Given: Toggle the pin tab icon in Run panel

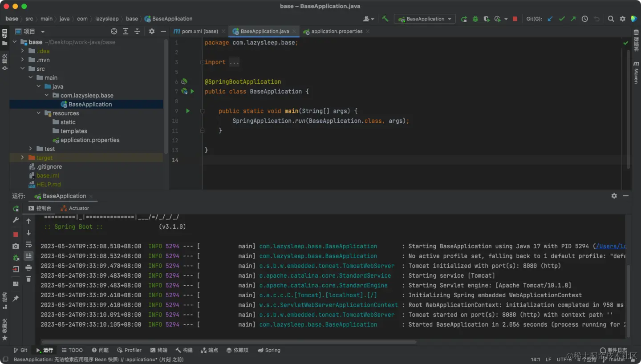Looking at the screenshot, I should (x=16, y=299).
